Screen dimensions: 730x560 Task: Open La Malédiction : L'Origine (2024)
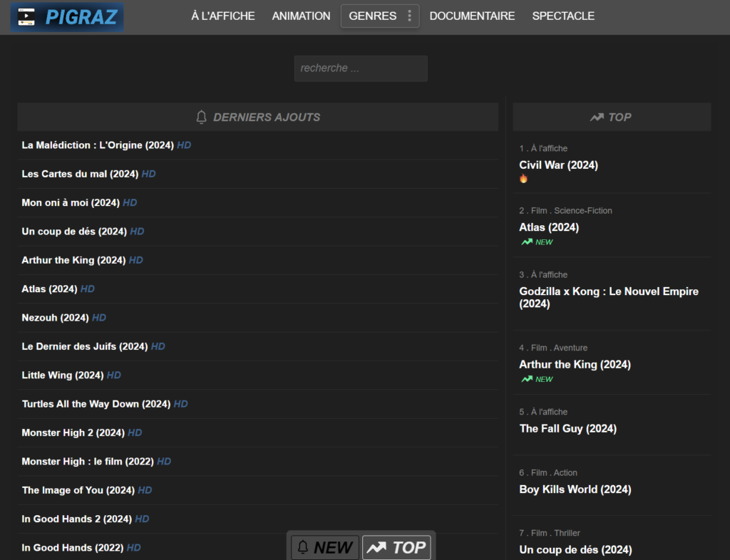[98, 145]
